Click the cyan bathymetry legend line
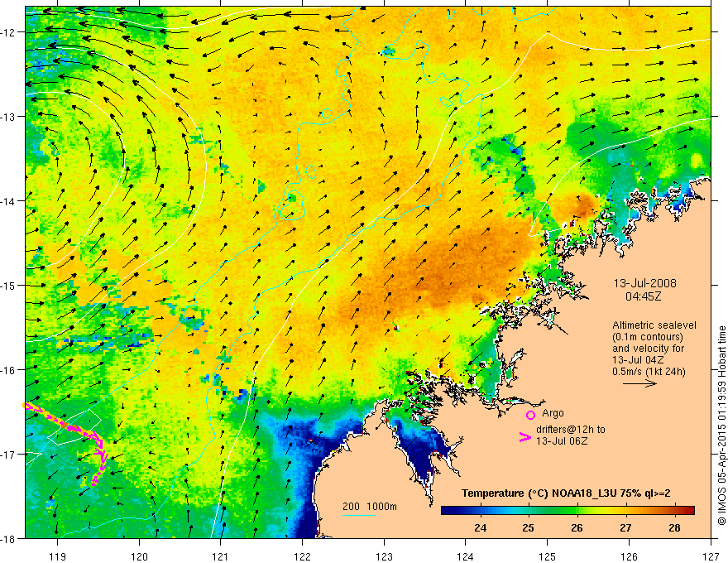The image size is (728, 563). click(359, 515)
